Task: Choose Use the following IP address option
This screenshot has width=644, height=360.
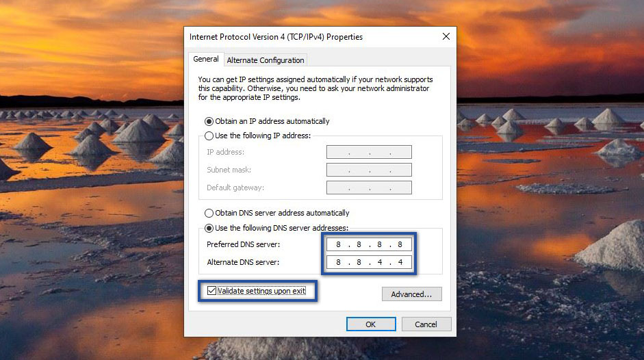Action: (x=209, y=136)
